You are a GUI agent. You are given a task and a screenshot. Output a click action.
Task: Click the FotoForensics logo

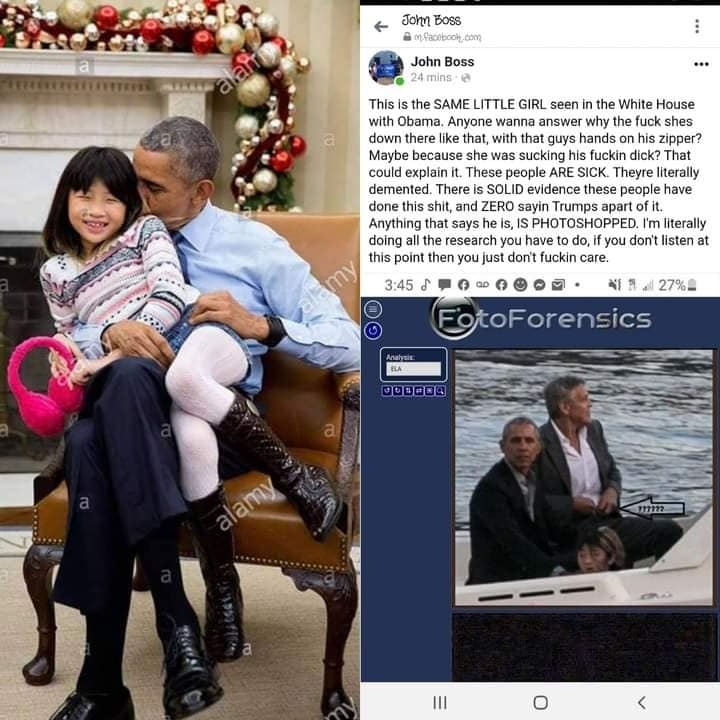pyautogui.click(x=541, y=318)
